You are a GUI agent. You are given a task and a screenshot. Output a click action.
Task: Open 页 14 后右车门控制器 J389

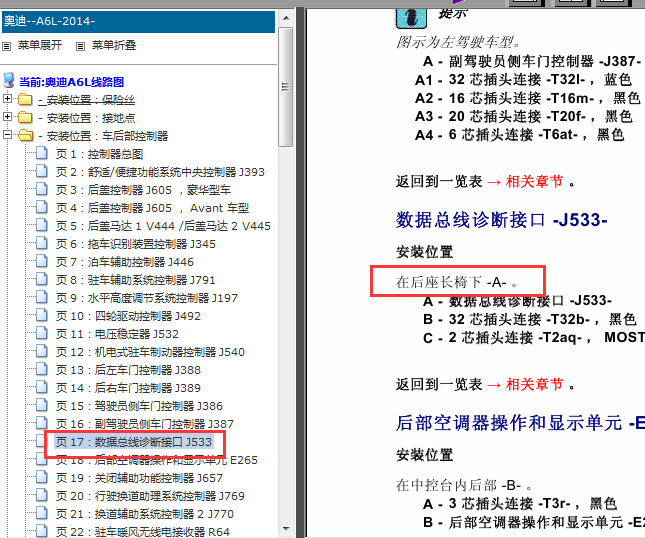click(128, 388)
